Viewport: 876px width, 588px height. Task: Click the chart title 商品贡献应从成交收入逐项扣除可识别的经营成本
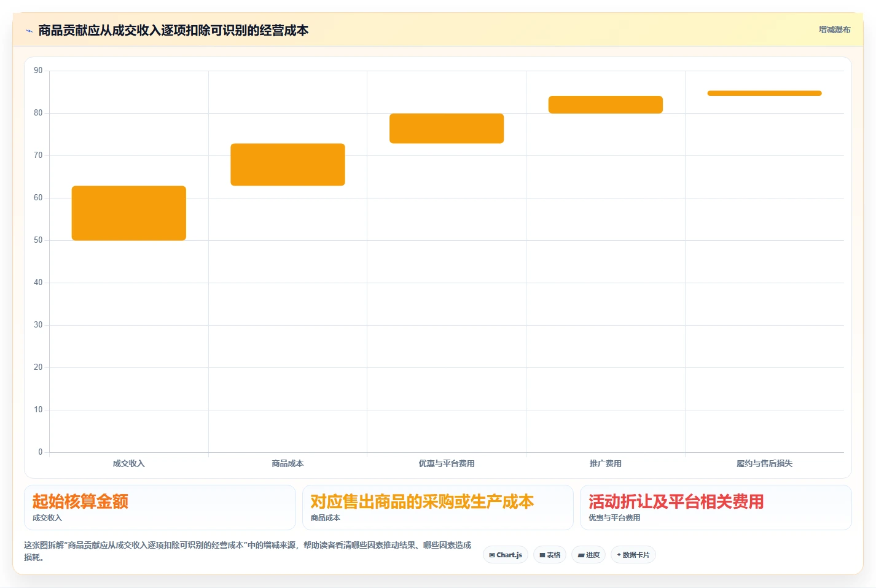(x=173, y=31)
